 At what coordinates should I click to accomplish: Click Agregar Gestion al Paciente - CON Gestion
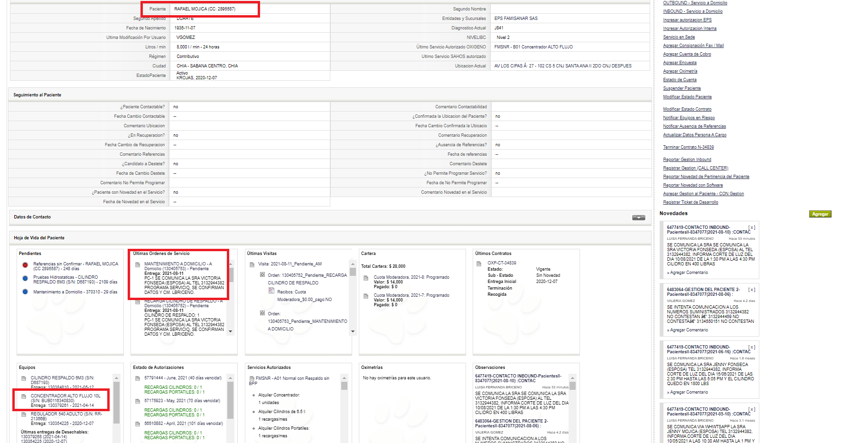[x=703, y=194]
